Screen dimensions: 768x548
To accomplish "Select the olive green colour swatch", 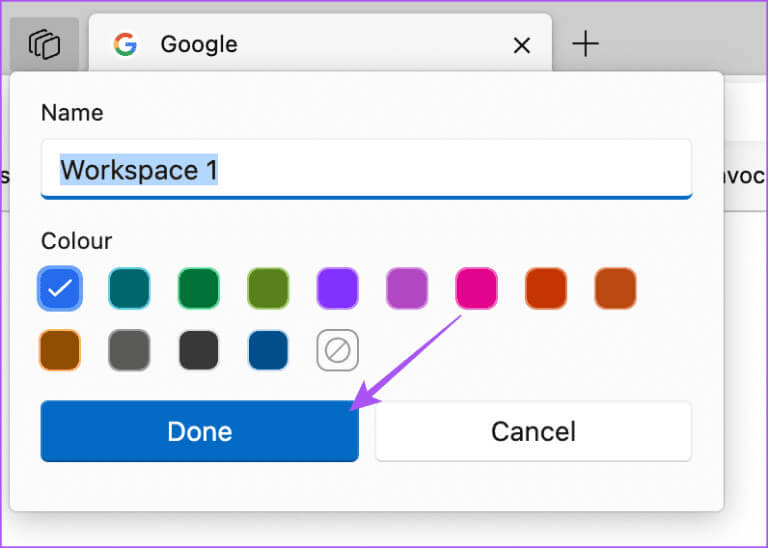I will tap(268, 288).
